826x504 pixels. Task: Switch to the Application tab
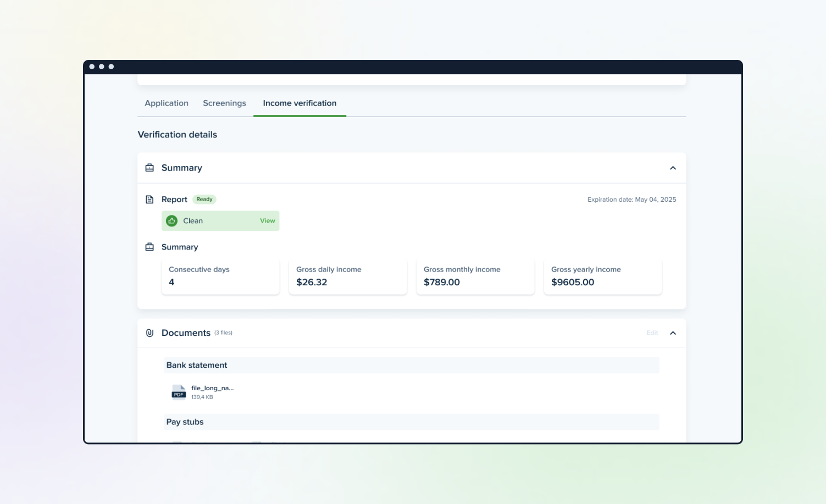click(167, 103)
